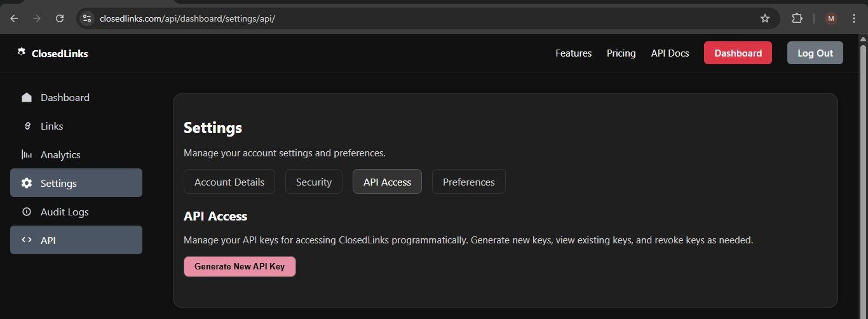Select API in the sidebar
Viewport: 868px width, 319px height.
click(x=76, y=240)
